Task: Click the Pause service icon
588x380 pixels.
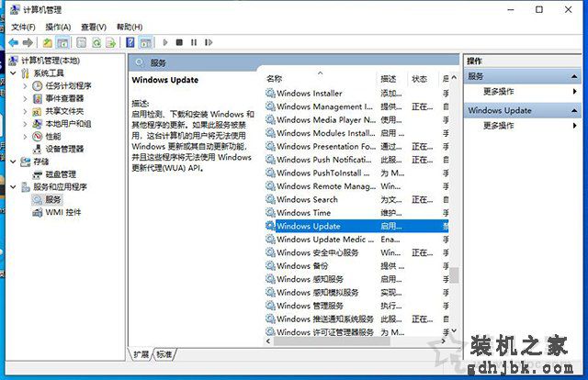Action: 194,43
